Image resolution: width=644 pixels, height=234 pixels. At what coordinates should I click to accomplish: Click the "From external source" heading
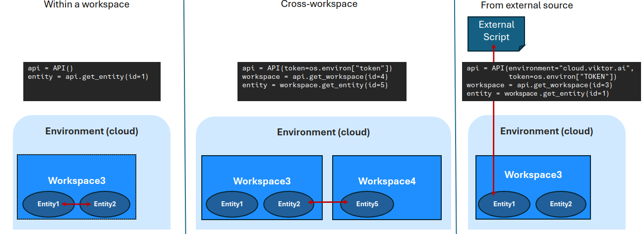click(527, 5)
